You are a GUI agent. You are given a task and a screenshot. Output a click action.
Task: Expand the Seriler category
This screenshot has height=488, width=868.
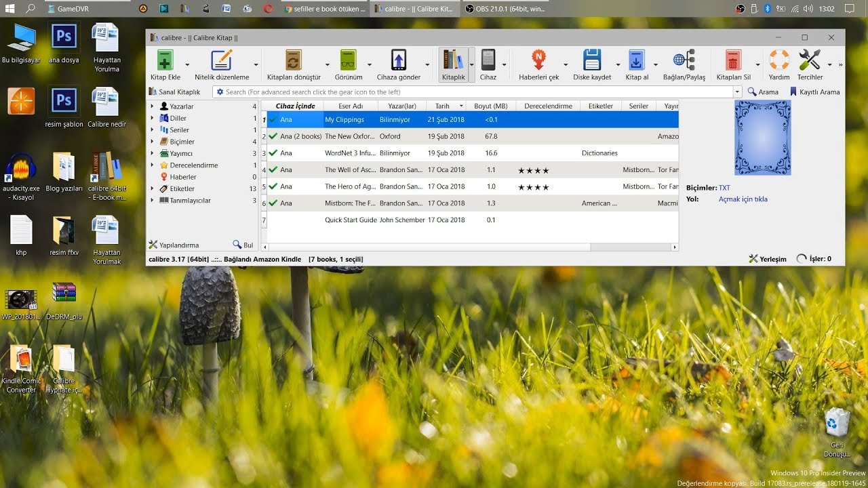point(153,129)
